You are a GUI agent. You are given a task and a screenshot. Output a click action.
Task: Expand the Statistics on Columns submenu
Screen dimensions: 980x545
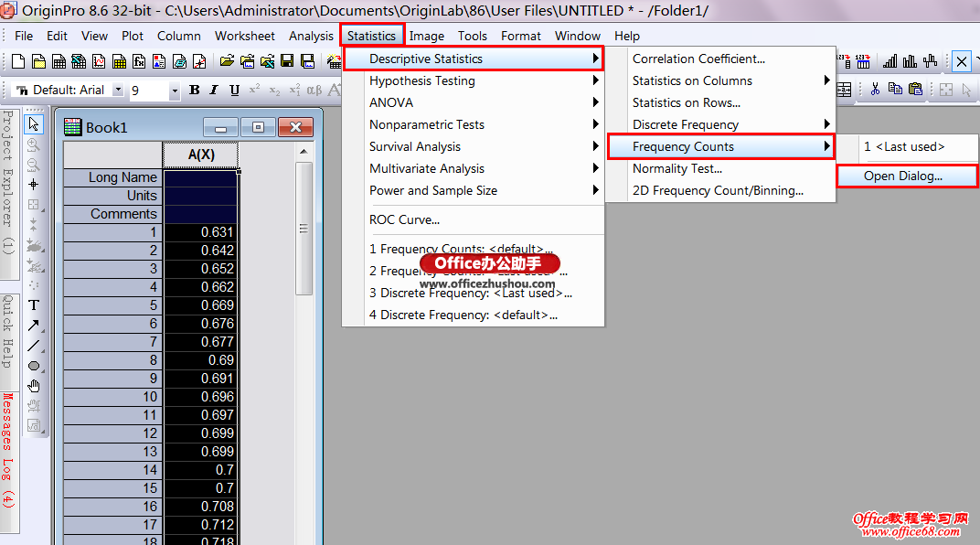721,80
